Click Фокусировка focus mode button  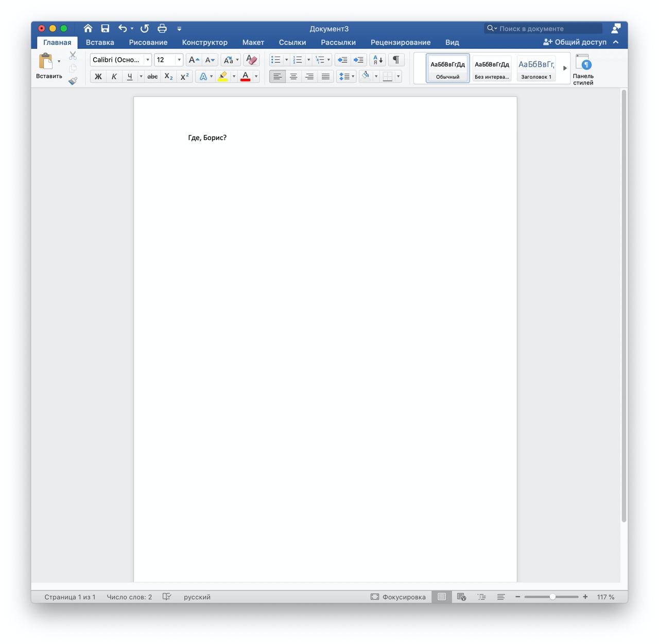(398, 597)
